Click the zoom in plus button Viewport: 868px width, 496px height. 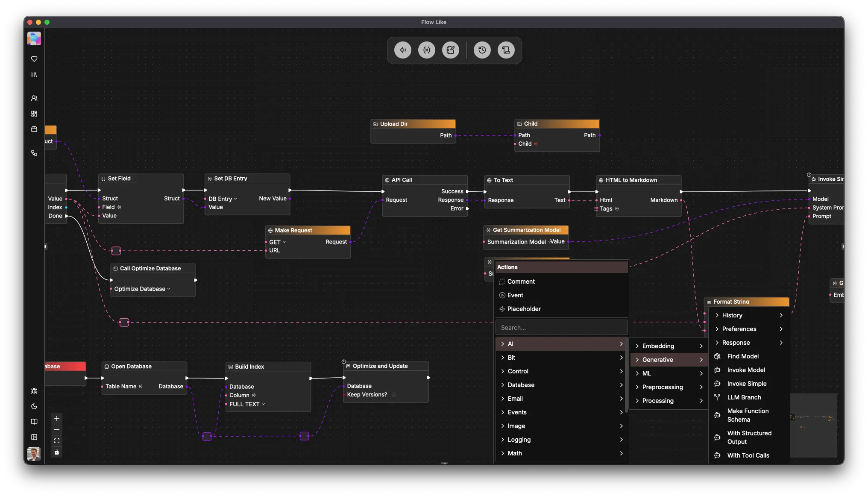[x=57, y=419]
